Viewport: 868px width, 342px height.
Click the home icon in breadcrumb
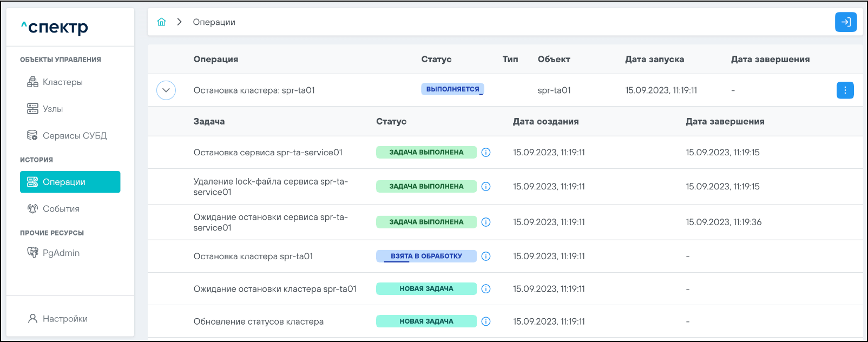pos(161,22)
